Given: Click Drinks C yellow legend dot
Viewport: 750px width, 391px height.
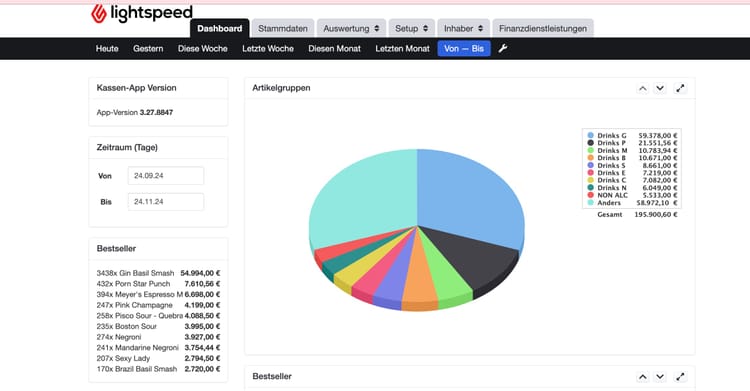Looking at the screenshot, I should pyautogui.click(x=591, y=180).
